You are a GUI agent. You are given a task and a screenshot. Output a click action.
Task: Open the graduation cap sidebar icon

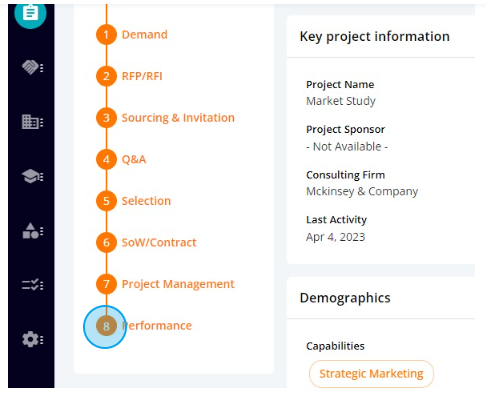pos(32,176)
